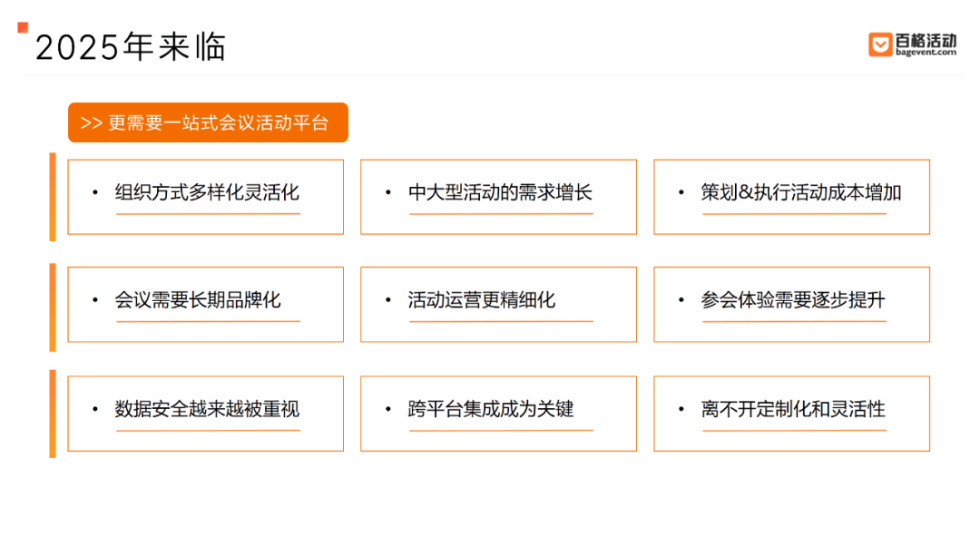Screen dimensions: 980x536
Task: Select the 离不开定制化和灵活性 box
Action: coord(791,414)
